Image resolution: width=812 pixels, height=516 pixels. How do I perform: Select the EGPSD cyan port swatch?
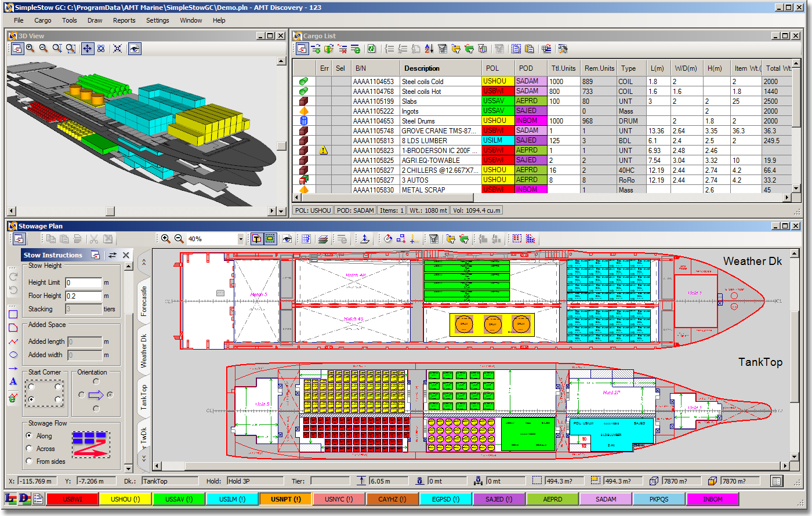(x=446, y=499)
